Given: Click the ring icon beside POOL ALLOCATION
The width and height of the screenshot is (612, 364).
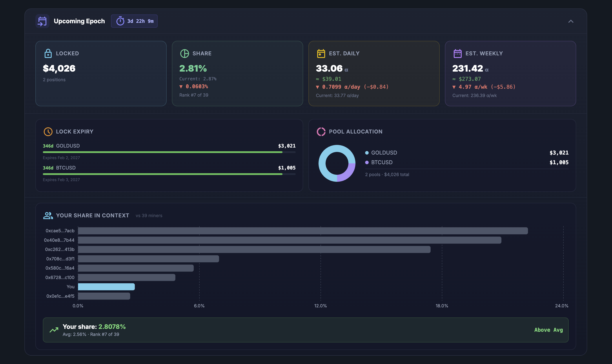Looking at the screenshot, I should 321,132.
